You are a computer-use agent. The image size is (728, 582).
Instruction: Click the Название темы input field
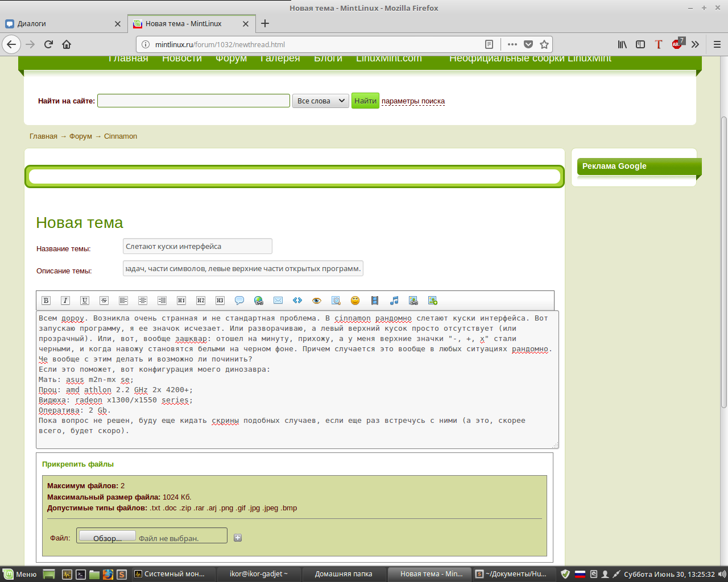tap(197, 247)
